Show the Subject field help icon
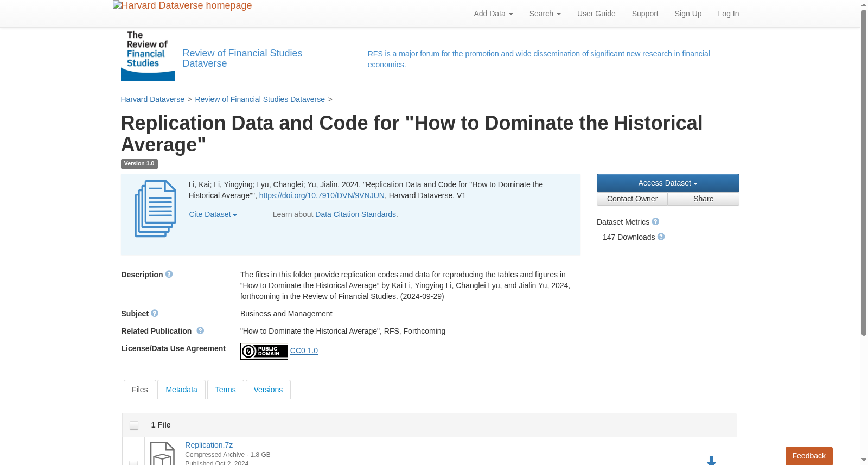 coord(155,313)
